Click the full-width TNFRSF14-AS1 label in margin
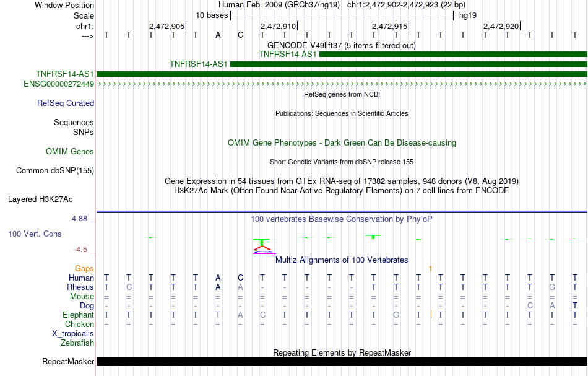This screenshot has width=588, height=376. [x=65, y=74]
